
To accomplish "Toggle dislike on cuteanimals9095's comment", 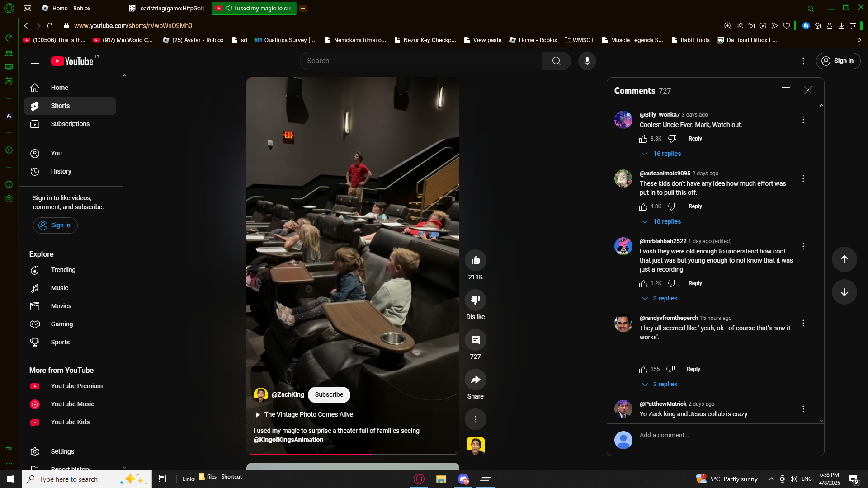I will pos(672,206).
